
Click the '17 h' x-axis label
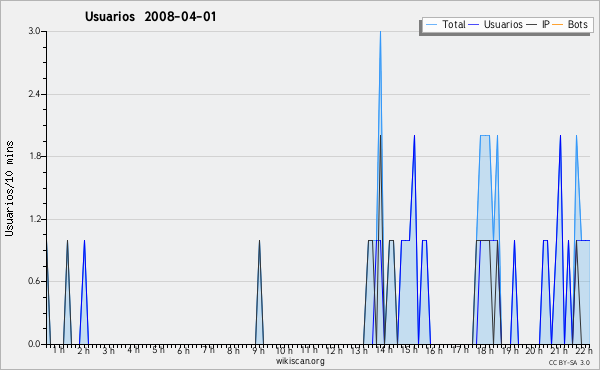pos(459,350)
